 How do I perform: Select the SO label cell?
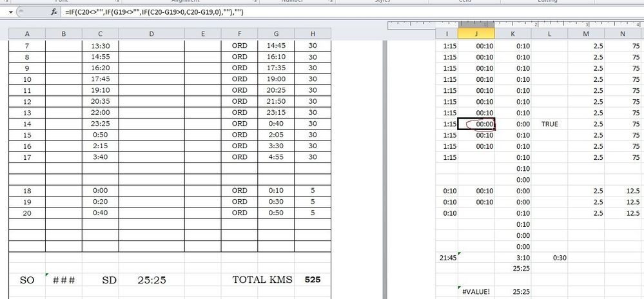(27, 280)
